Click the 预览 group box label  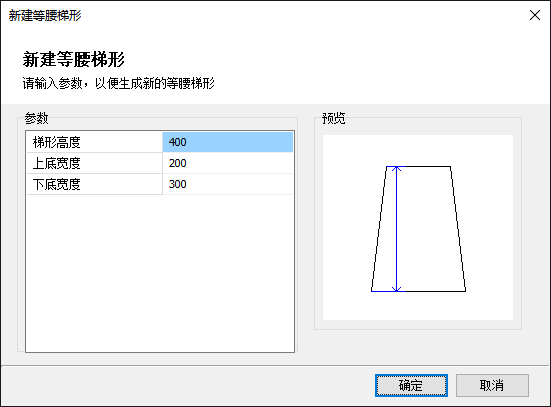(333, 118)
